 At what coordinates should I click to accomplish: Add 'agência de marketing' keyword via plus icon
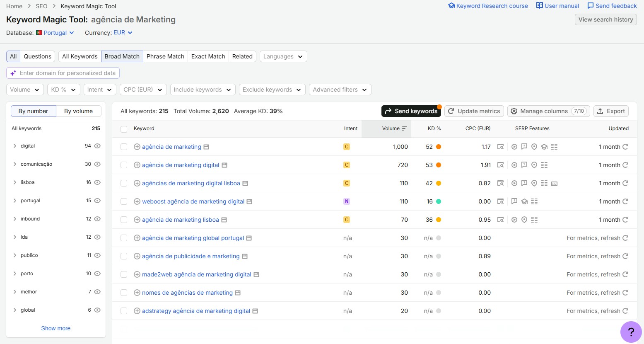137,147
